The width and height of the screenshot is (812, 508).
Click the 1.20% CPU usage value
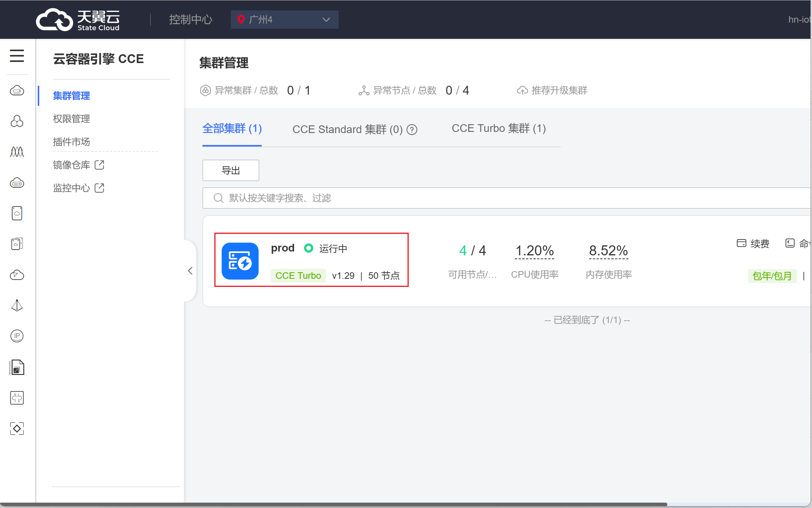click(535, 251)
